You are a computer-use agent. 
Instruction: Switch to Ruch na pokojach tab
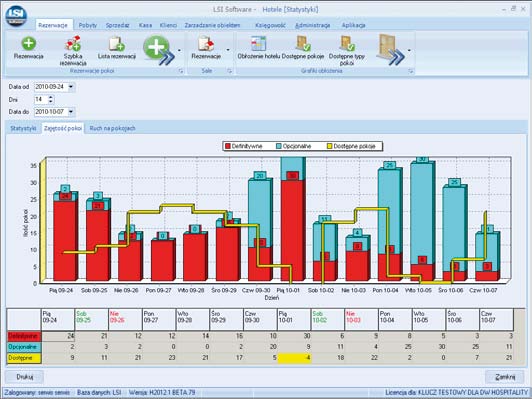(x=112, y=128)
